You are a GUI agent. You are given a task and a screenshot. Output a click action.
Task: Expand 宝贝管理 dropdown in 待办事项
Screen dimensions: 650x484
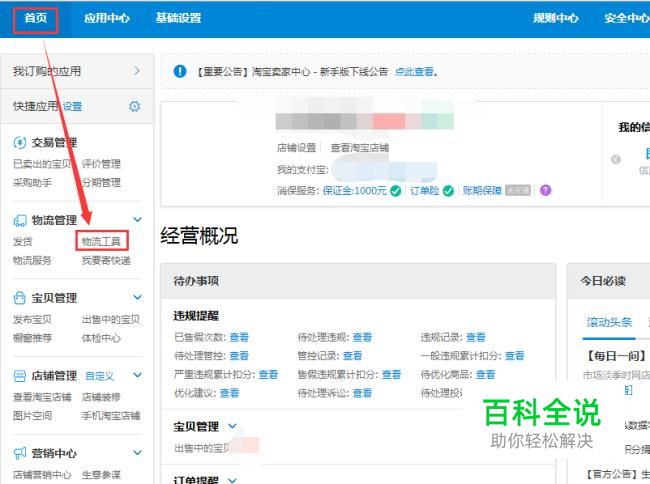coord(233,426)
